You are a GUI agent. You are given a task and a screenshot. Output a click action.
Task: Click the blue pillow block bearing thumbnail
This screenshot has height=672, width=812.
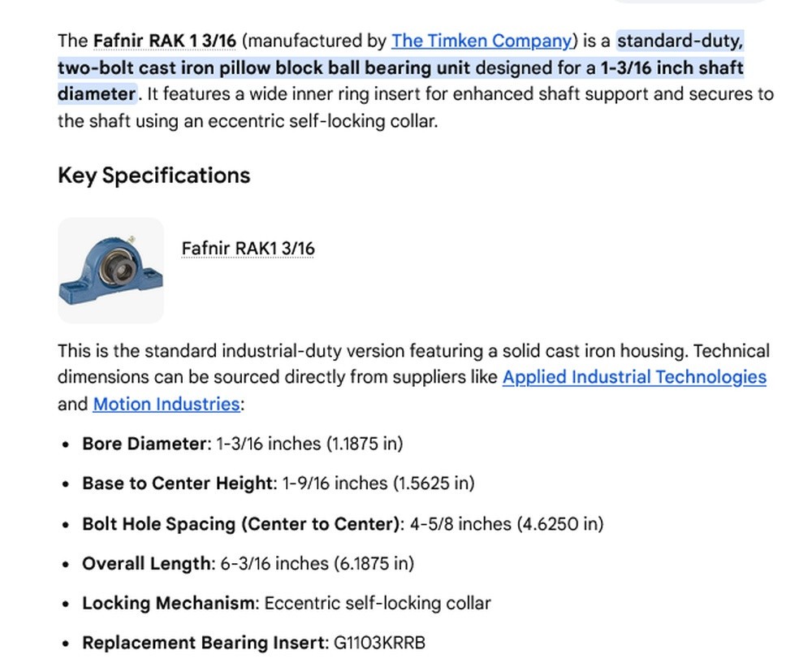pyautogui.click(x=110, y=271)
